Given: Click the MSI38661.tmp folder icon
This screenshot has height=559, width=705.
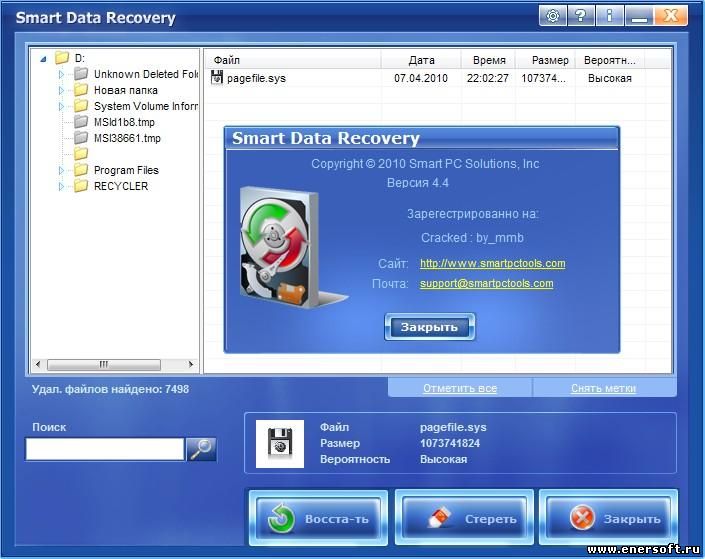Looking at the screenshot, I should [81, 138].
